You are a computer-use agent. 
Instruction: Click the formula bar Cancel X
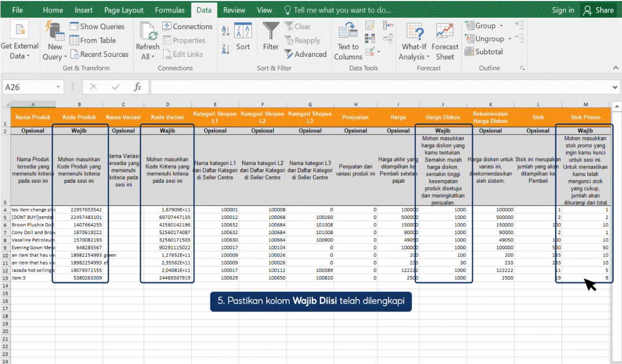tap(93, 87)
